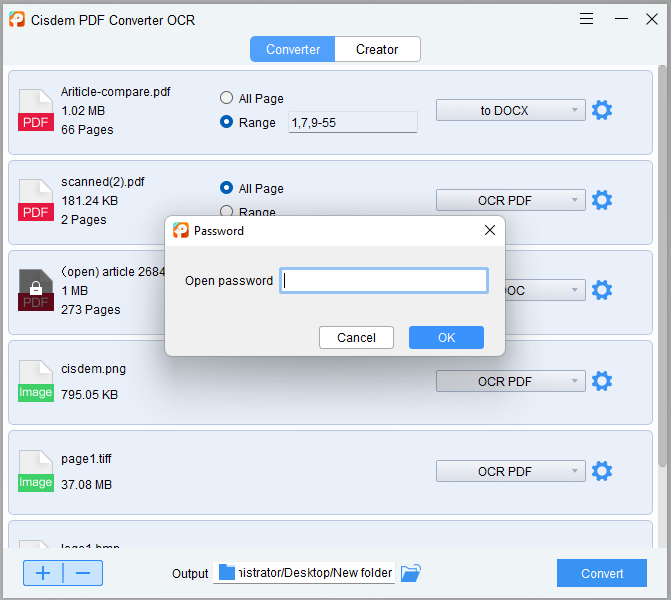The width and height of the screenshot is (671, 600).
Task: Open the 'to DOCX' format dropdown
Action: (511, 110)
